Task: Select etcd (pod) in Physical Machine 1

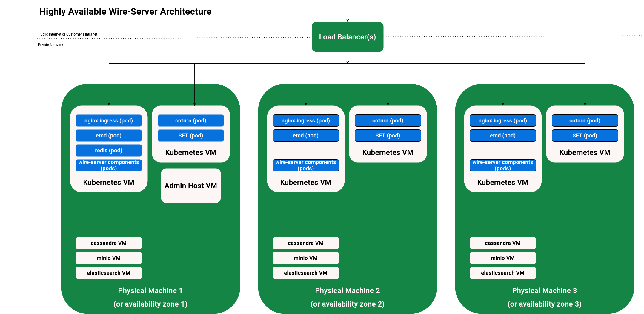Action: [x=109, y=135]
